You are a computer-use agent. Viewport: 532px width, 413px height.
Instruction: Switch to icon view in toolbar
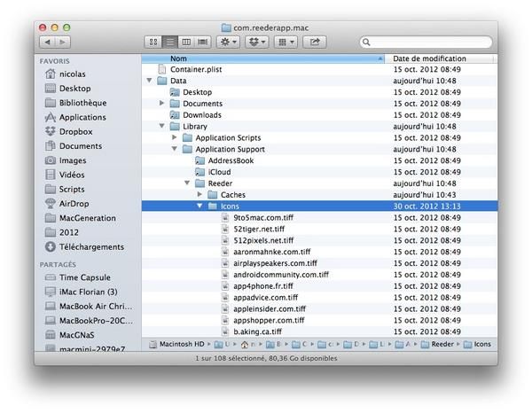[152, 42]
